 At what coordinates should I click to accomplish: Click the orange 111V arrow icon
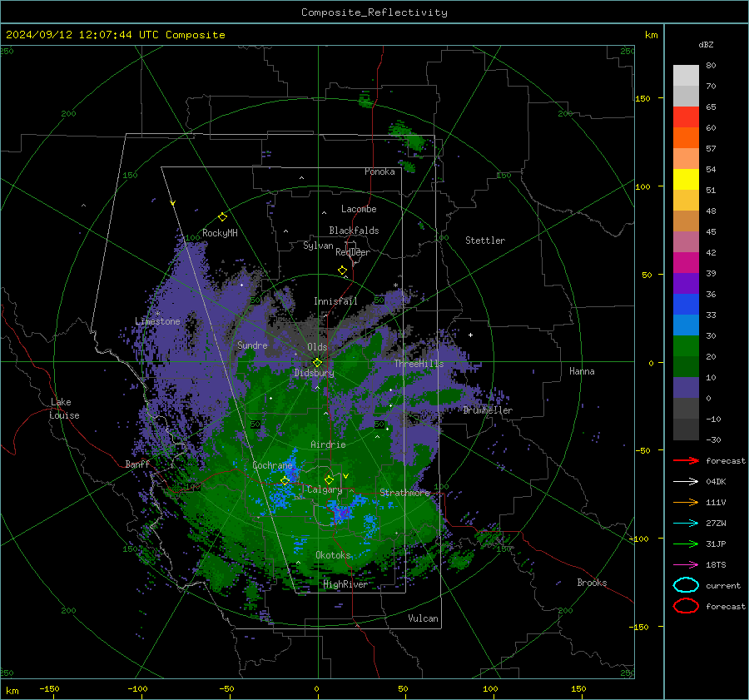(686, 502)
